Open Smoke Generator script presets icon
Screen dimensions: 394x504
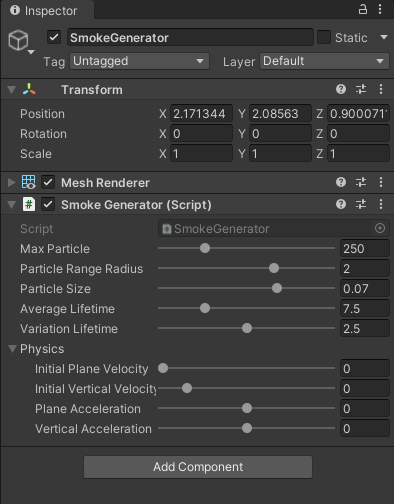361,204
